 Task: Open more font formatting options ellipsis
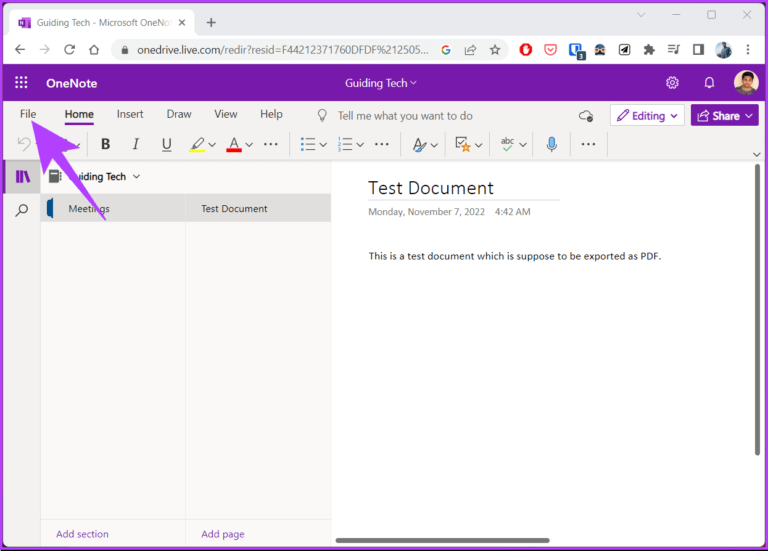tap(270, 144)
